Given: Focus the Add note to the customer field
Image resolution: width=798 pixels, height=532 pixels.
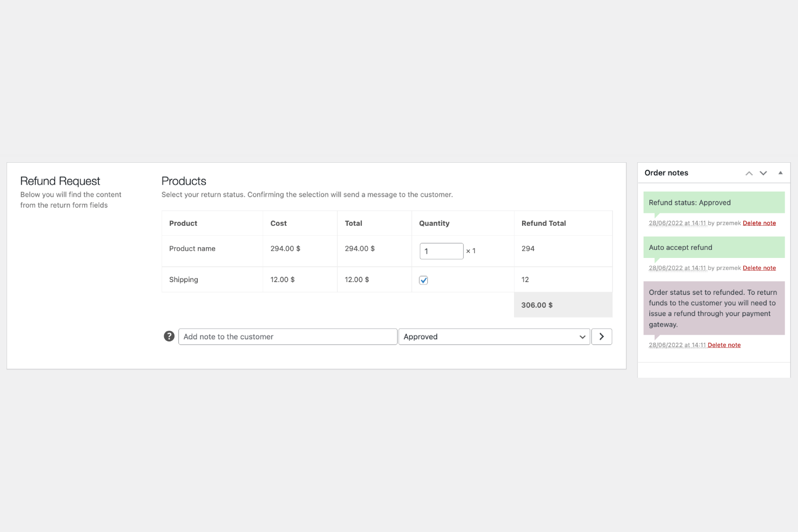Looking at the screenshot, I should [x=287, y=337].
